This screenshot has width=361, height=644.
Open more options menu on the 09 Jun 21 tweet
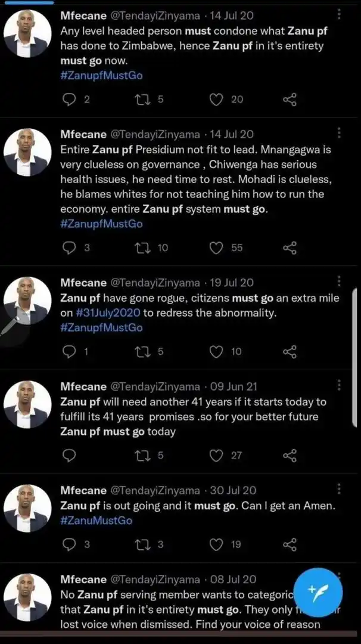click(x=339, y=385)
